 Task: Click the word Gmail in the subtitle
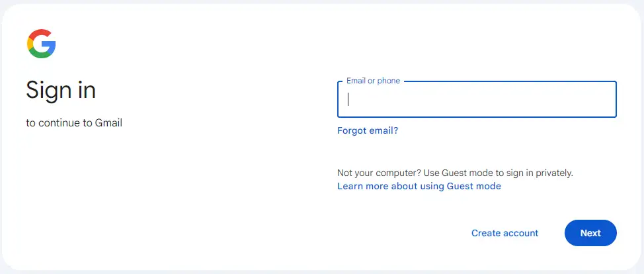(108, 122)
